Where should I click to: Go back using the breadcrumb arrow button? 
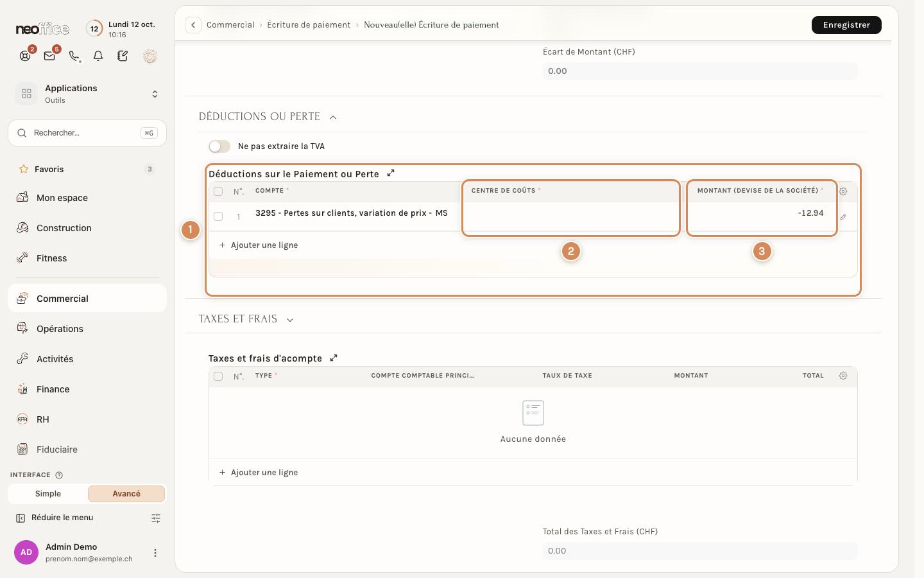[193, 25]
